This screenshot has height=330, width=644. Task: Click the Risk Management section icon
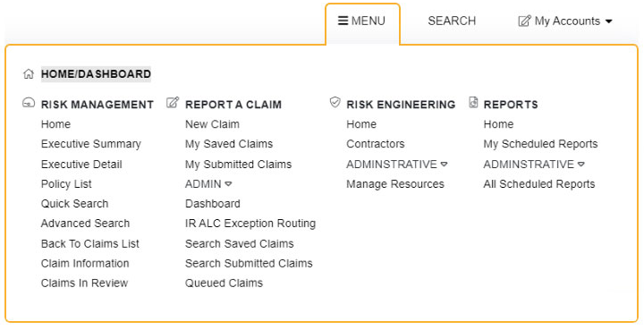29,103
